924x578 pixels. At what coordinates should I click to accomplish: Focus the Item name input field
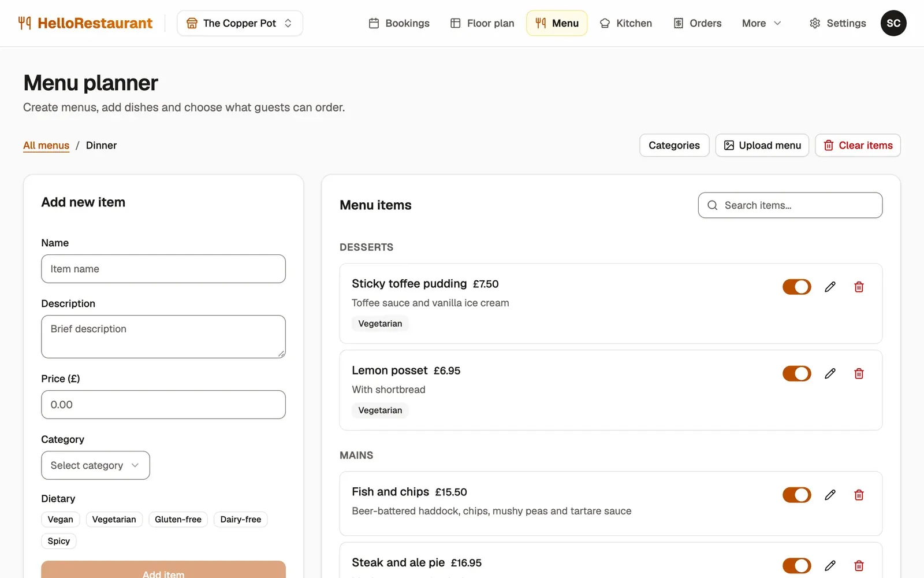coord(163,269)
